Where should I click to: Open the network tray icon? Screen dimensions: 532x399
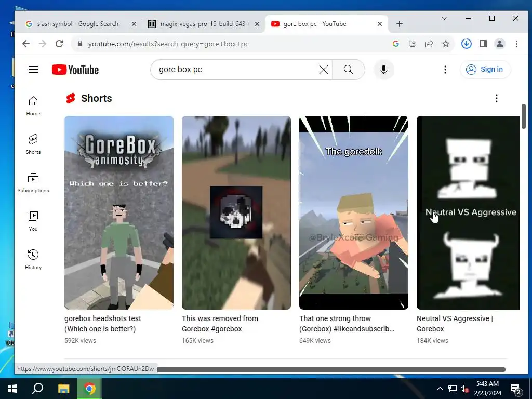[x=453, y=389]
